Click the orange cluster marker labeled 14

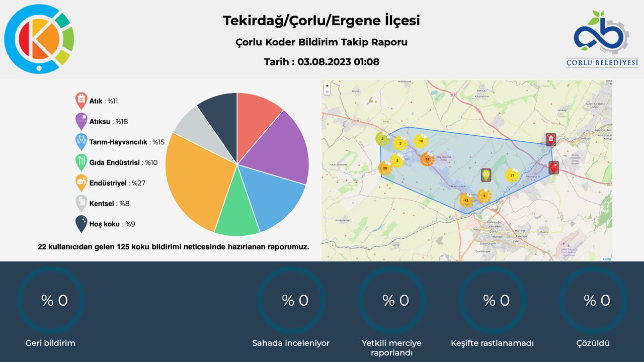tap(427, 159)
